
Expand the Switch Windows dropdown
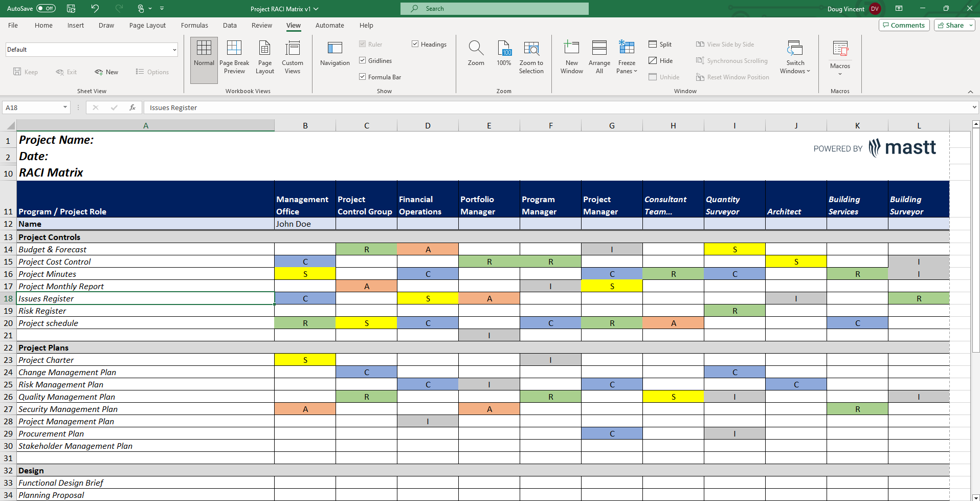click(x=795, y=56)
